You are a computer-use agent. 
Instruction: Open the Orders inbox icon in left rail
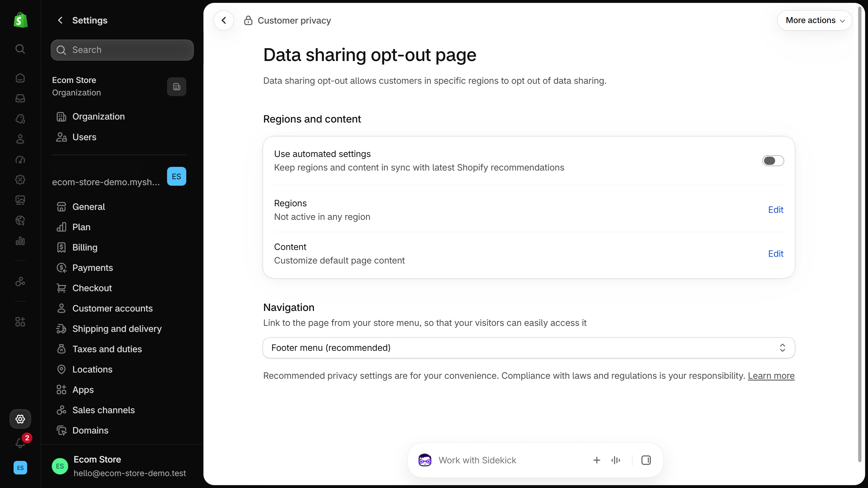pyautogui.click(x=20, y=98)
